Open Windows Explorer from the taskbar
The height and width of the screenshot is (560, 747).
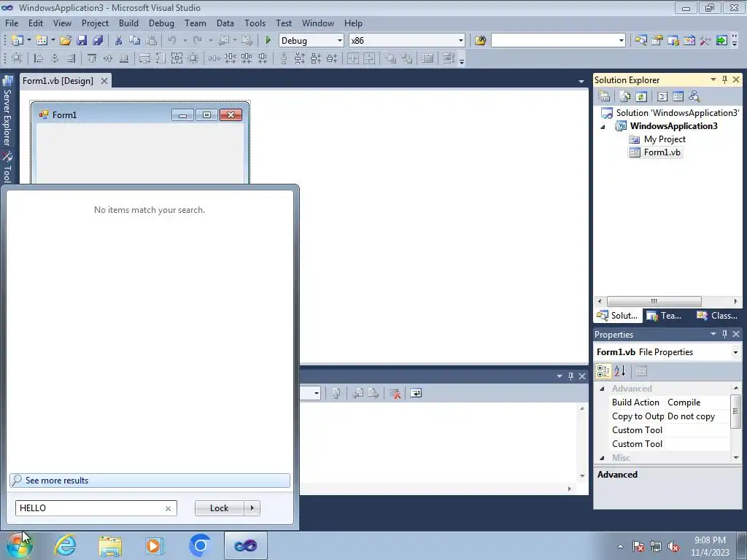tap(110, 545)
